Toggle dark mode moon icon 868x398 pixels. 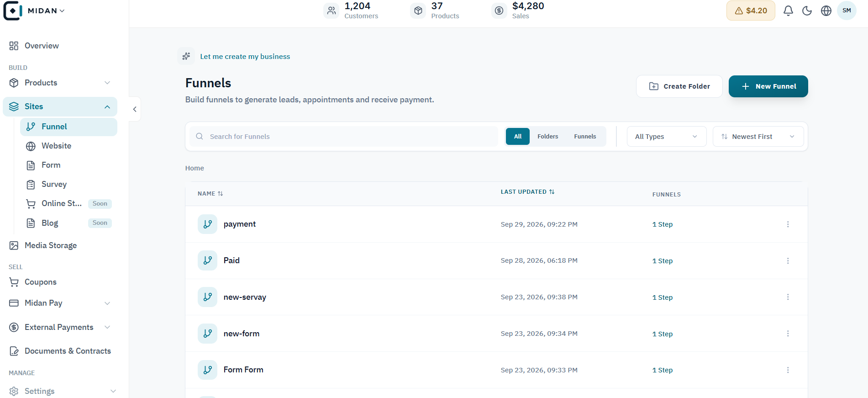[x=807, y=11]
